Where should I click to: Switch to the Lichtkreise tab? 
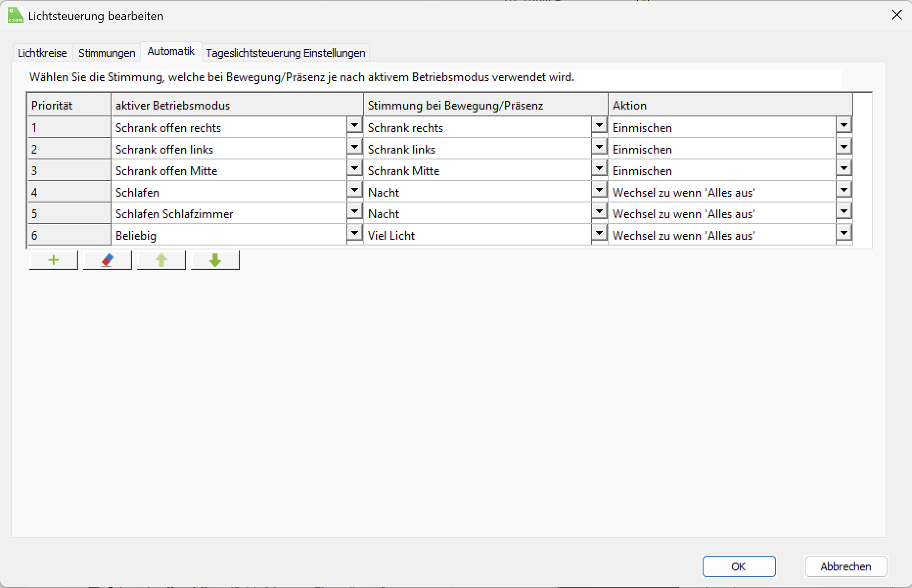pyautogui.click(x=42, y=53)
